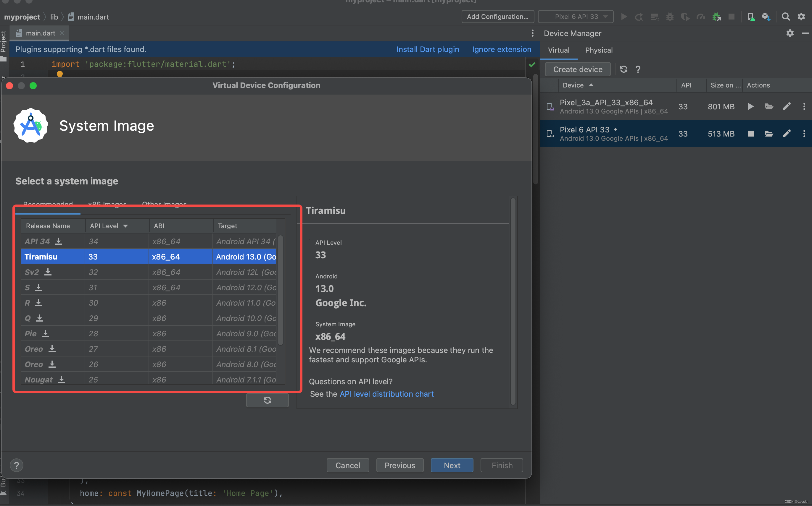Image resolution: width=812 pixels, height=506 pixels.
Task: Show Pixel 6 API 33 files on disk
Action: click(x=769, y=134)
